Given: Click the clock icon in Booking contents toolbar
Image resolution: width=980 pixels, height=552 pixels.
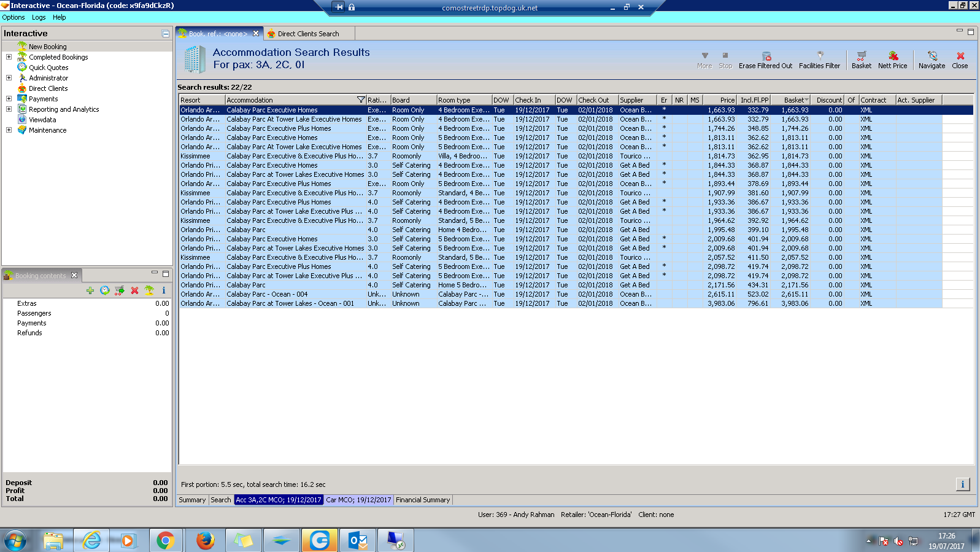Looking at the screenshot, I should pos(105,290).
